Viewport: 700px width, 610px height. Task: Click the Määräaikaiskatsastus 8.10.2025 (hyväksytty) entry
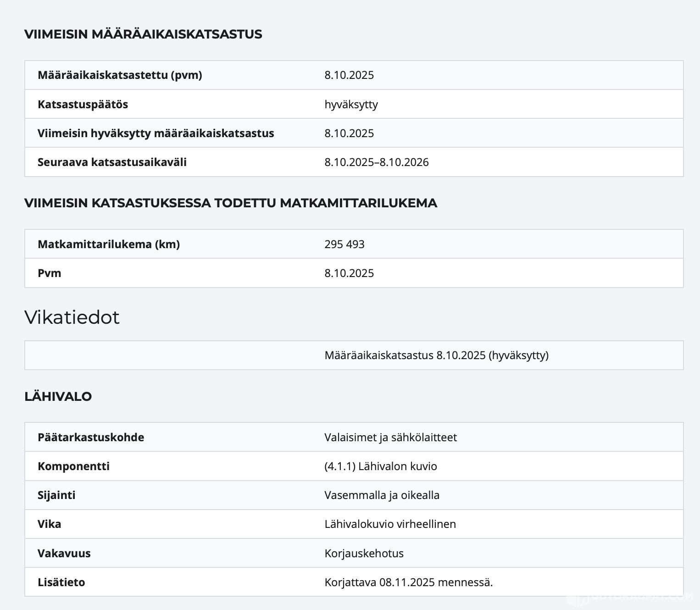tap(436, 355)
